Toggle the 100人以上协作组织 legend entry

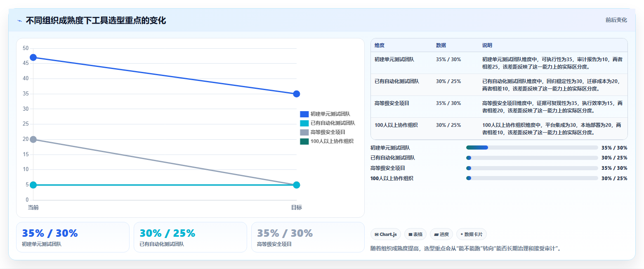point(327,141)
